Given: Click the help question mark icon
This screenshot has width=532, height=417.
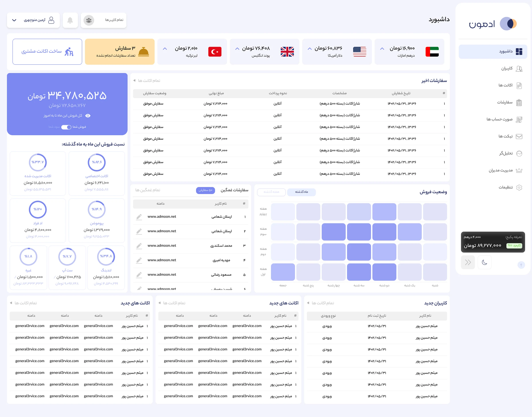Looking at the screenshot, I should tap(521, 265).
